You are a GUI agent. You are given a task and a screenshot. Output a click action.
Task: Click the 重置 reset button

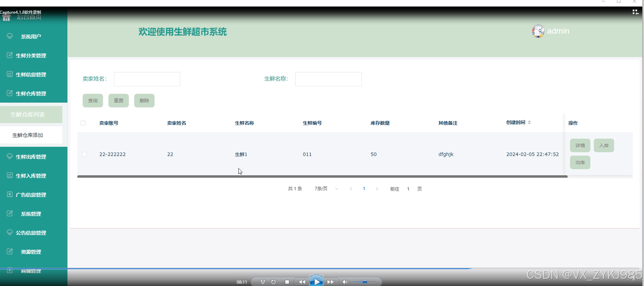click(119, 101)
